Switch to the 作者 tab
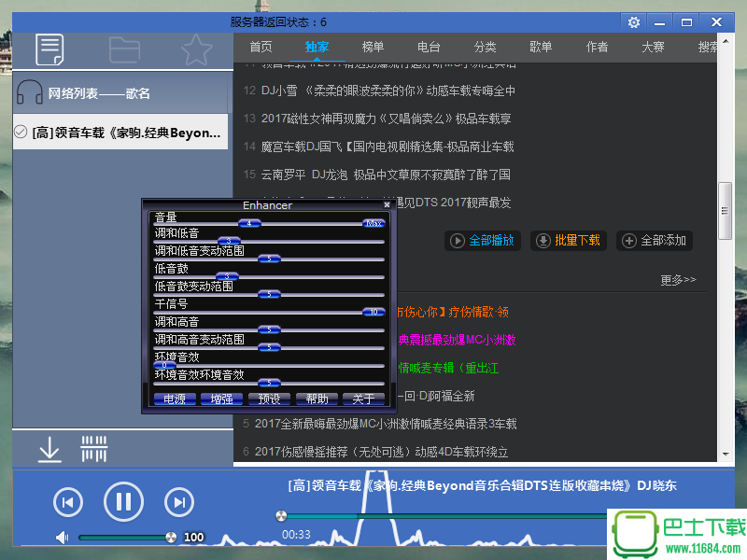The image size is (747, 560). pos(597,47)
